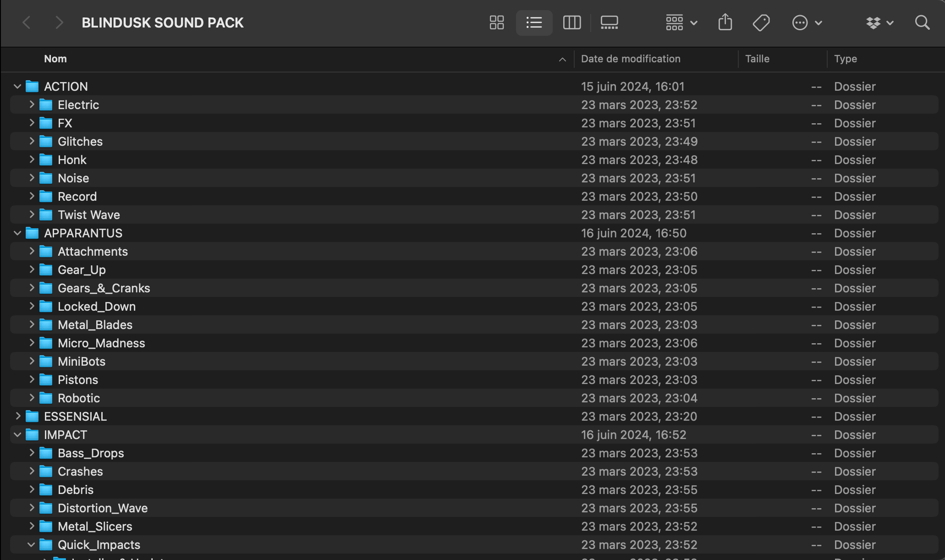Switch to icon grid view
Image resolution: width=945 pixels, height=560 pixels.
pos(497,22)
